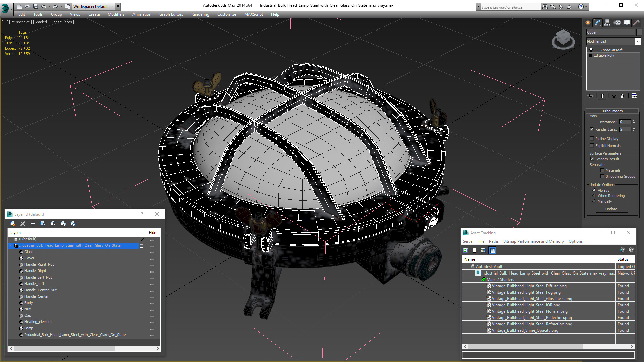Click Freeze/Unfreeze All Layers icon
This screenshot has width=644, height=362.
(x=73, y=224)
